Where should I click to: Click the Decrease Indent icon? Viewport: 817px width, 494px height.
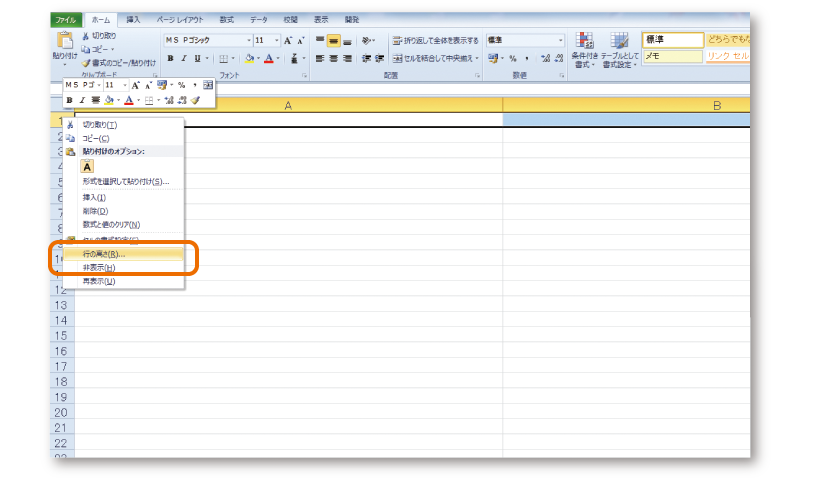point(366,58)
